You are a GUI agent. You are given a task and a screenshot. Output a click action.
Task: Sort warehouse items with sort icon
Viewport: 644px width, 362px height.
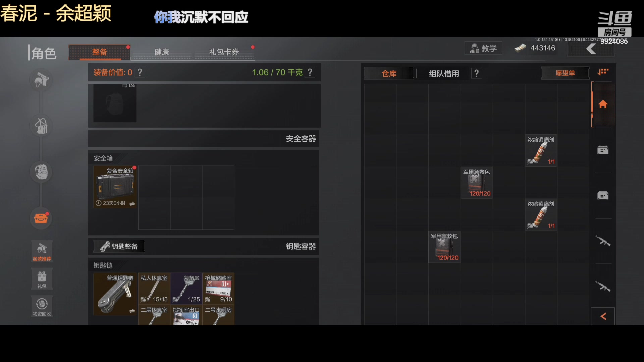click(603, 72)
